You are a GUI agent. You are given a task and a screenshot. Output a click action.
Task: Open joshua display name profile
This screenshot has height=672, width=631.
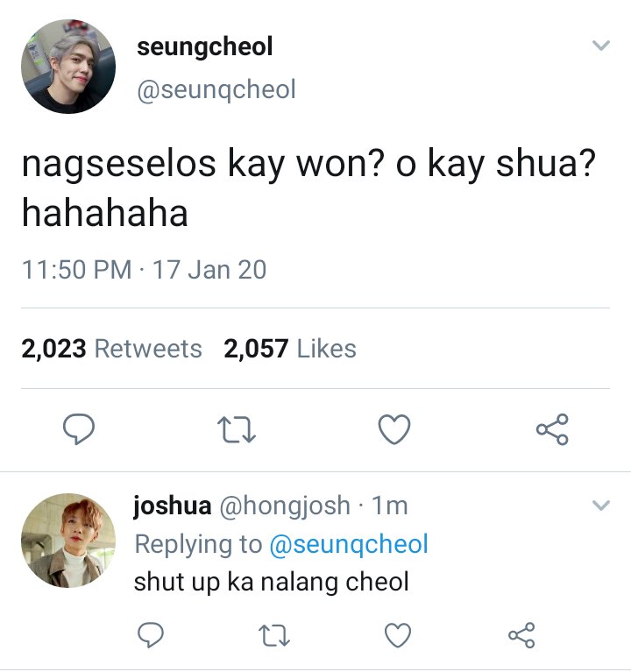173,506
